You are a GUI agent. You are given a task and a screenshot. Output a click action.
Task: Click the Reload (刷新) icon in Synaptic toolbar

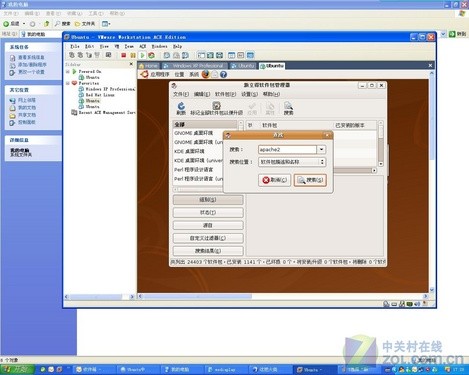point(181,108)
